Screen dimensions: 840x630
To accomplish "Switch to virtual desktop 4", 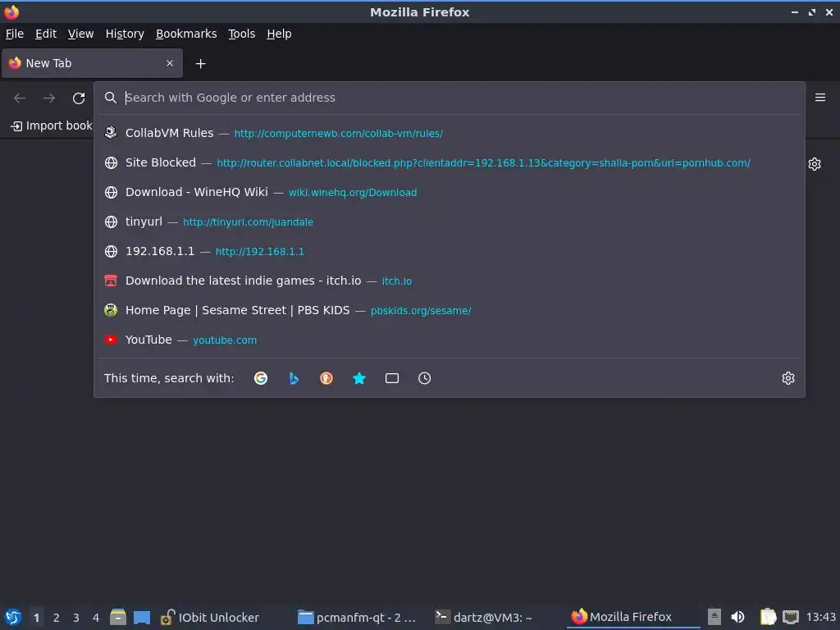I will pos(96,618).
